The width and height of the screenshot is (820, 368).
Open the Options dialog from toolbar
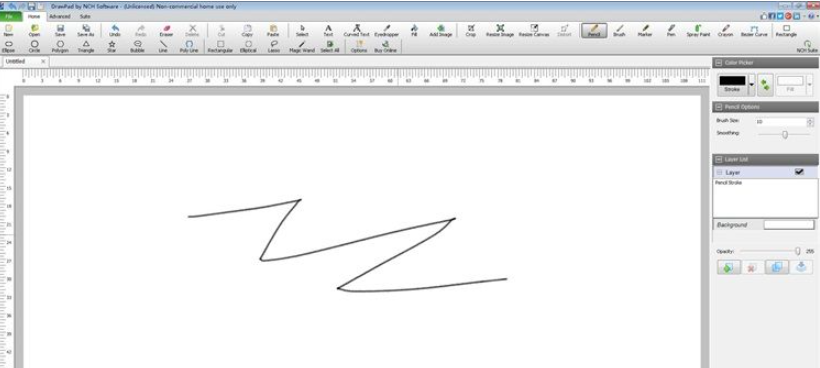click(x=359, y=47)
